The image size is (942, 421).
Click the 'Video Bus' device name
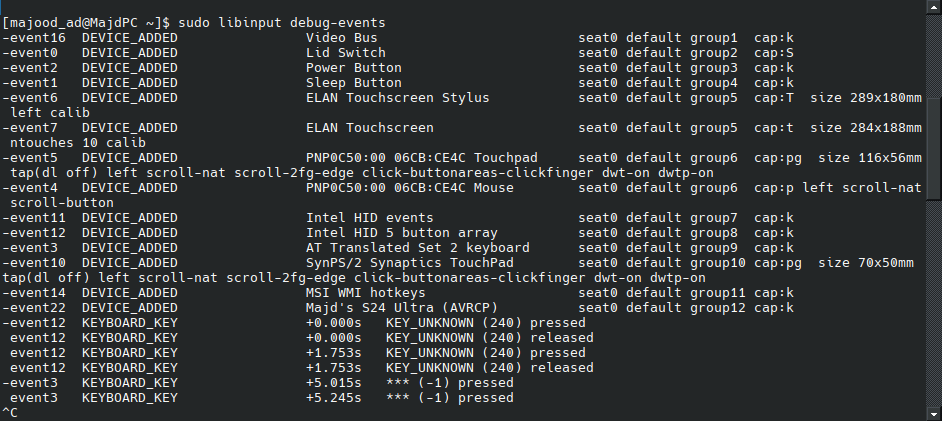(x=342, y=38)
